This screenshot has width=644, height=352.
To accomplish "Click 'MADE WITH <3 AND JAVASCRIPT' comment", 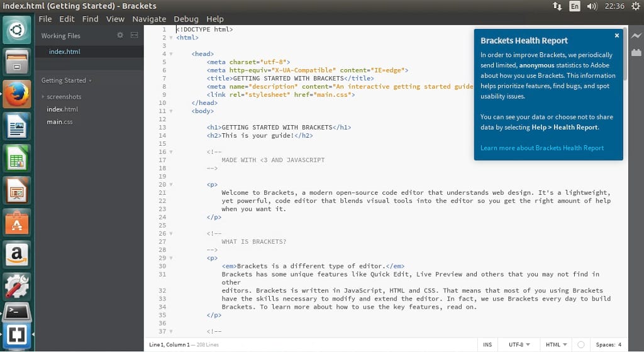I will [x=273, y=160].
